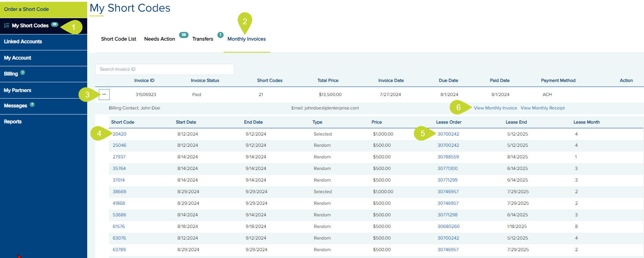Click the list icon beside My Short Codes

(x=7, y=25)
